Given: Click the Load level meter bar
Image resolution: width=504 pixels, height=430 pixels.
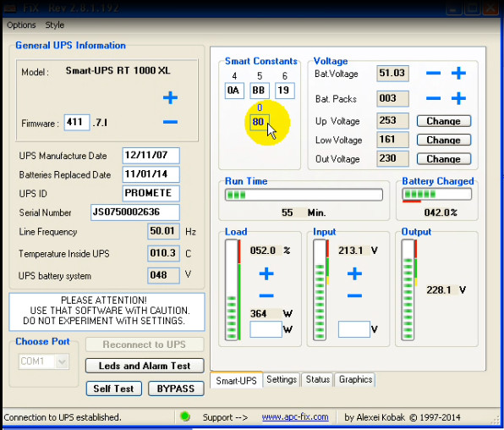Looking at the screenshot, I should tap(232, 289).
